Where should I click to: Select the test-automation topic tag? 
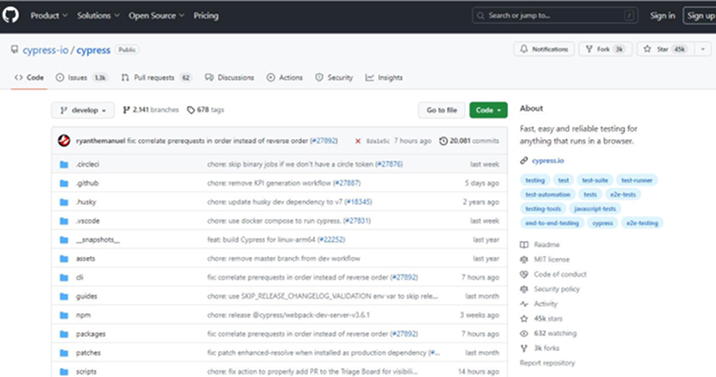(548, 194)
